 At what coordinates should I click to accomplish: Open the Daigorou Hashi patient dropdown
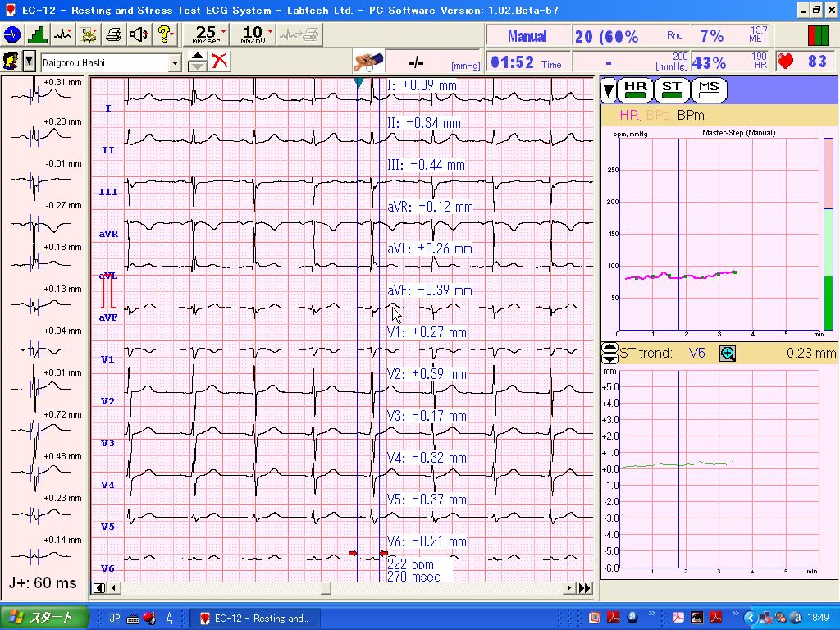click(x=175, y=63)
